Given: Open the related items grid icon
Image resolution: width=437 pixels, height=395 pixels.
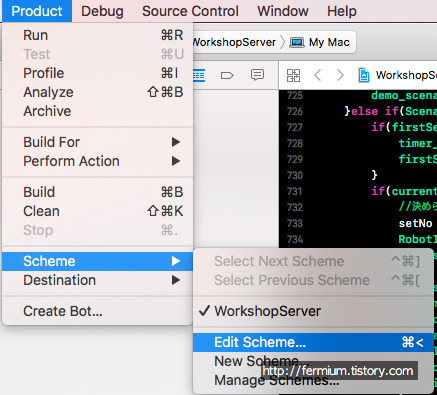Looking at the screenshot, I should (x=293, y=75).
